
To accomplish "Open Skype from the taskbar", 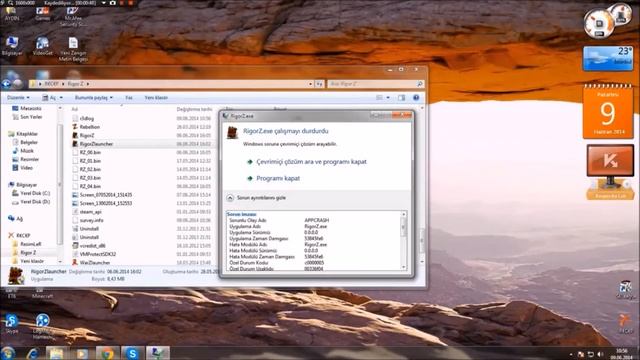I will pyautogui.click(x=133, y=353).
